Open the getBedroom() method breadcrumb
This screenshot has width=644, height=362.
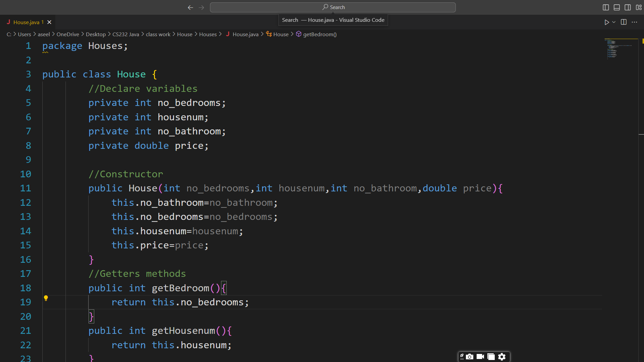click(x=320, y=34)
